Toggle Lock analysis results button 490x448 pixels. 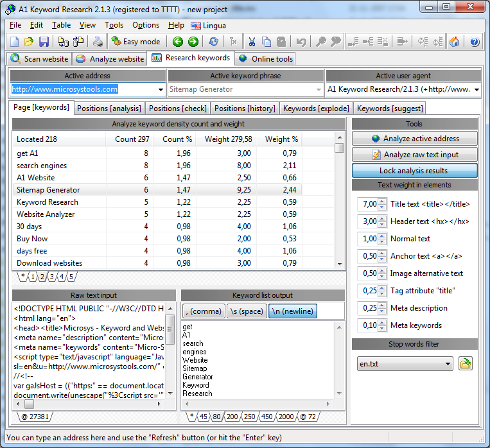pos(415,171)
